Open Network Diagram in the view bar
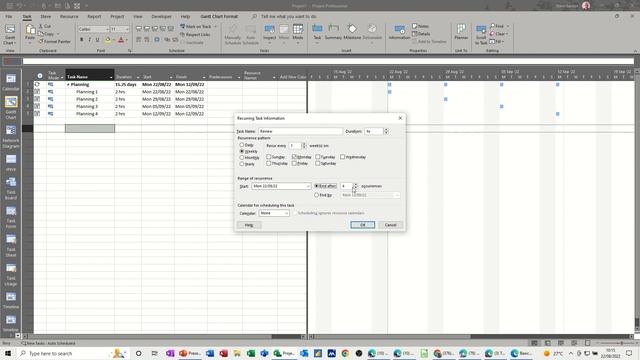The image size is (640, 360). click(x=11, y=137)
